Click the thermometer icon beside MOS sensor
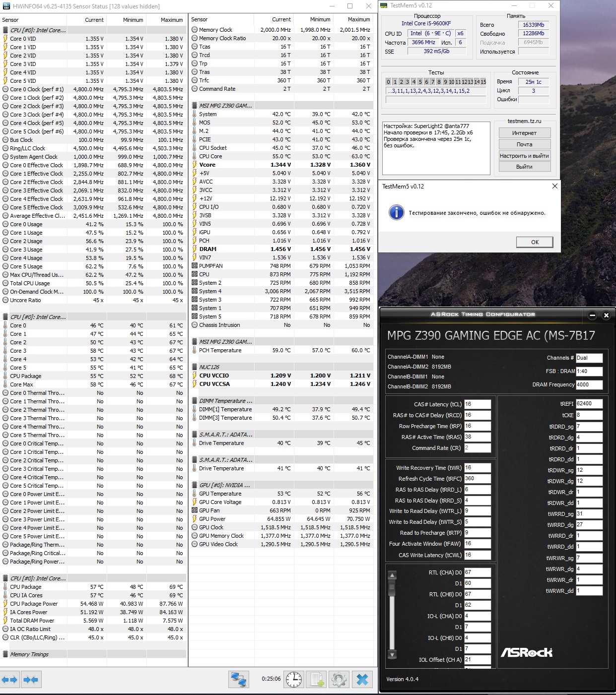This screenshot has width=616, height=695. click(x=195, y=123)
